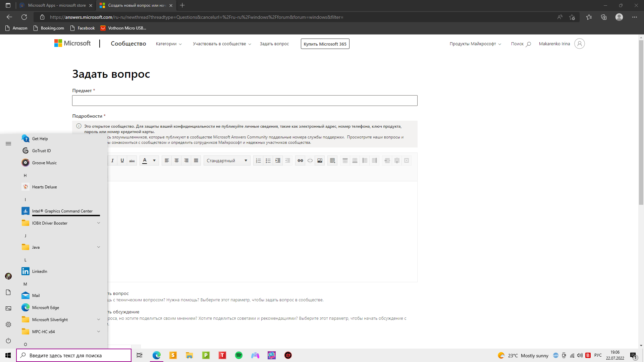The height and width of the screenshot is (362, 644).
Task: Open a new browser tab
Action: (x=182, y=5)
